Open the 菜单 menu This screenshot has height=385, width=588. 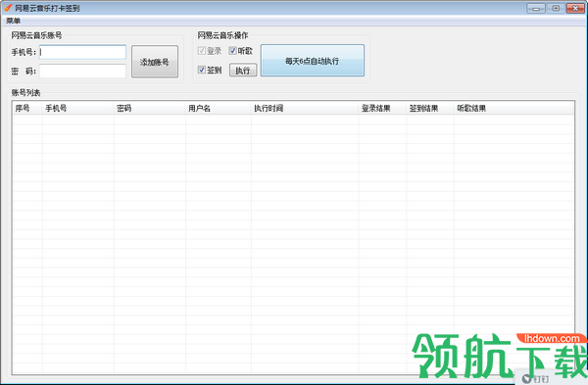13,21
